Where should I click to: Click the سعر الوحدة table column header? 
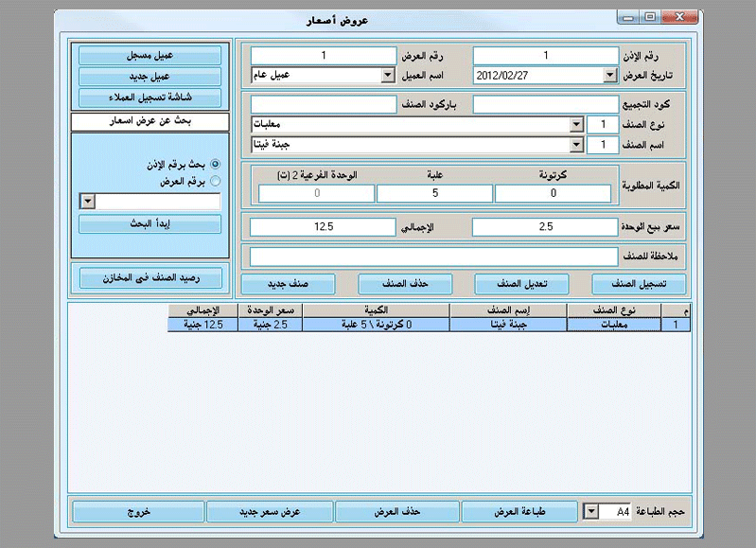tap(271, 310)
